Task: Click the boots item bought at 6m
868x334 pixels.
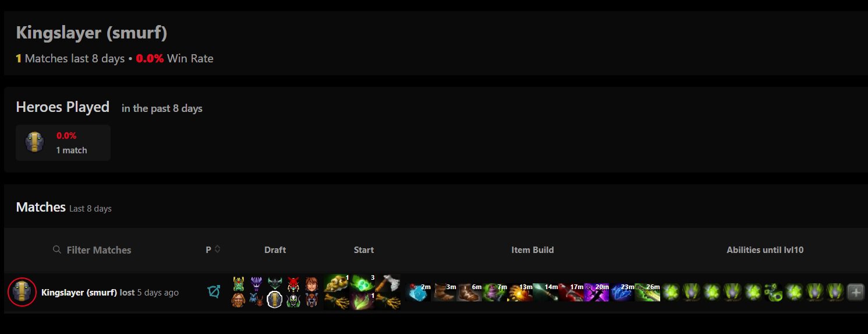Action: 469,292
